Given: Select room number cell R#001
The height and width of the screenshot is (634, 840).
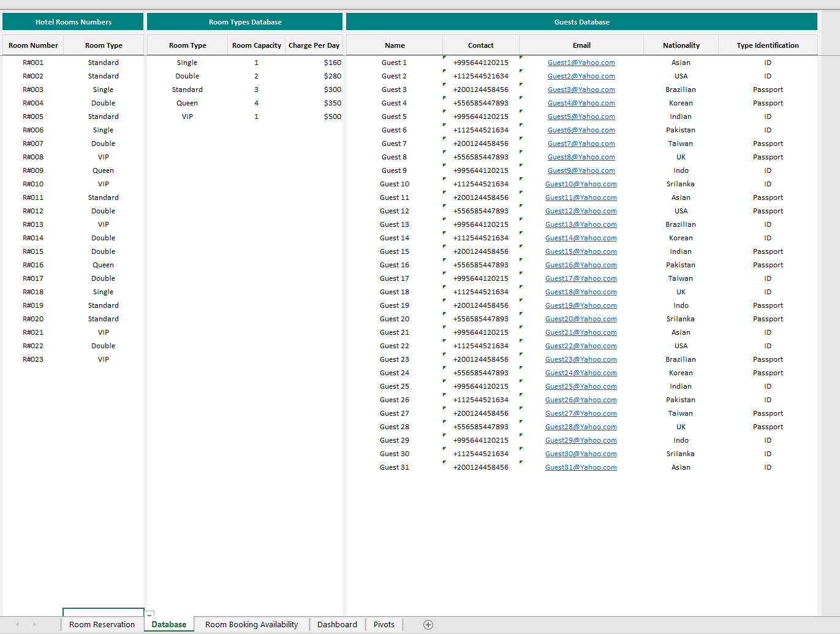Looking at the screenshot, I should coord(33,63).
